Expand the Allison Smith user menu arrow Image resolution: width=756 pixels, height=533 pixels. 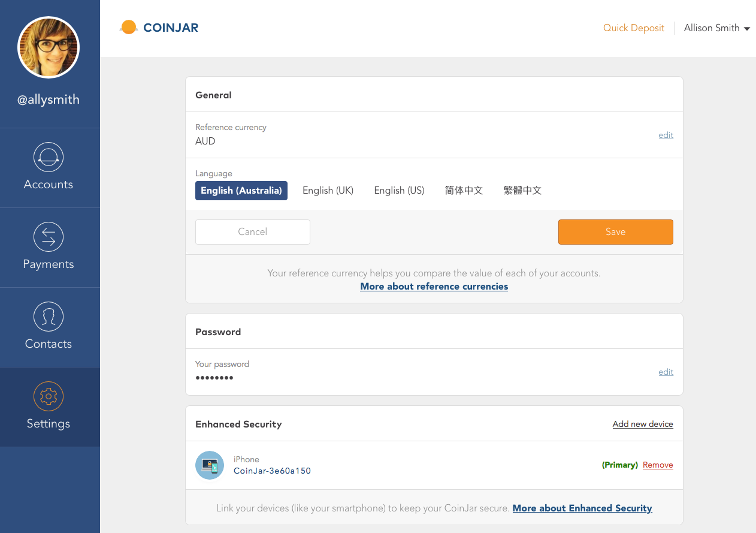click(747, 29)
